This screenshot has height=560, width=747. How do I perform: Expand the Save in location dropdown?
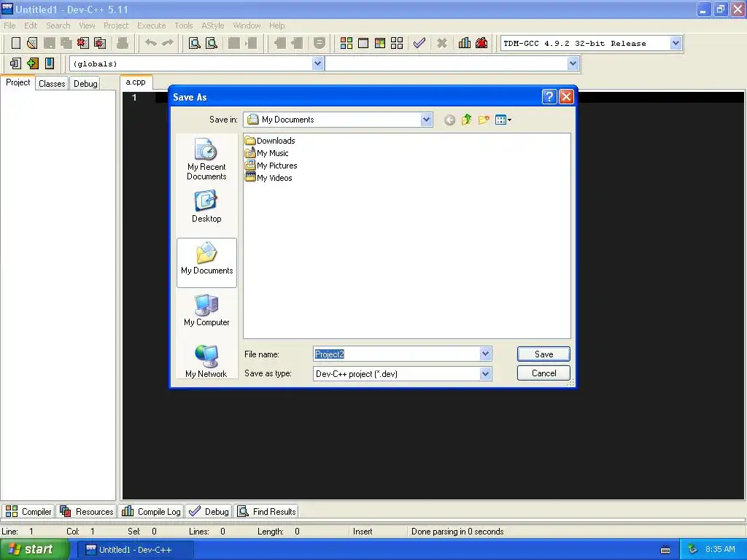point(426,120)
